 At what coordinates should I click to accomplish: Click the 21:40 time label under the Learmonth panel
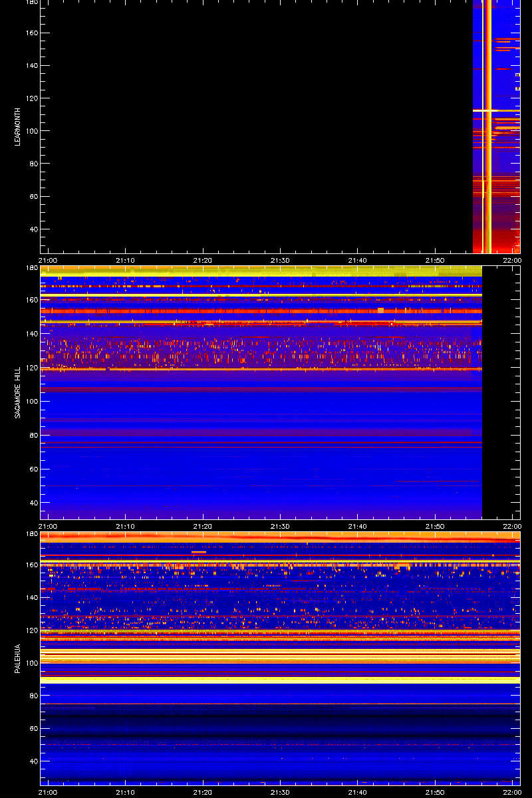point(358,260)
